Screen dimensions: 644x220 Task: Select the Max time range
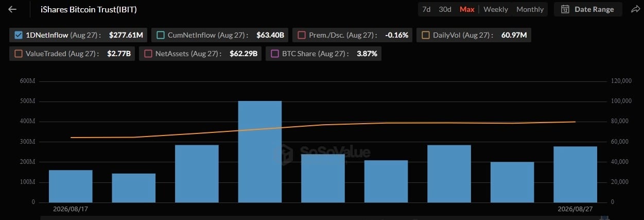[x=467, y=9]
